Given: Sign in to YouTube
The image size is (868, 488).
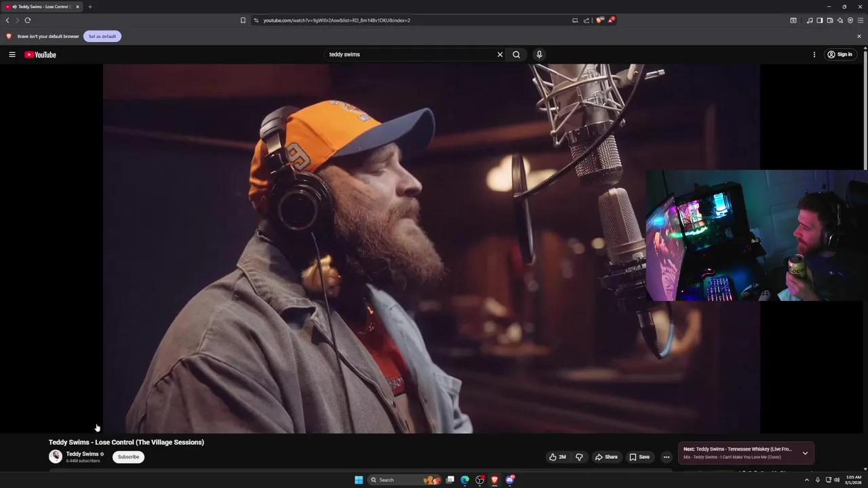Looking at the screenshot, I should pos(840,54).
